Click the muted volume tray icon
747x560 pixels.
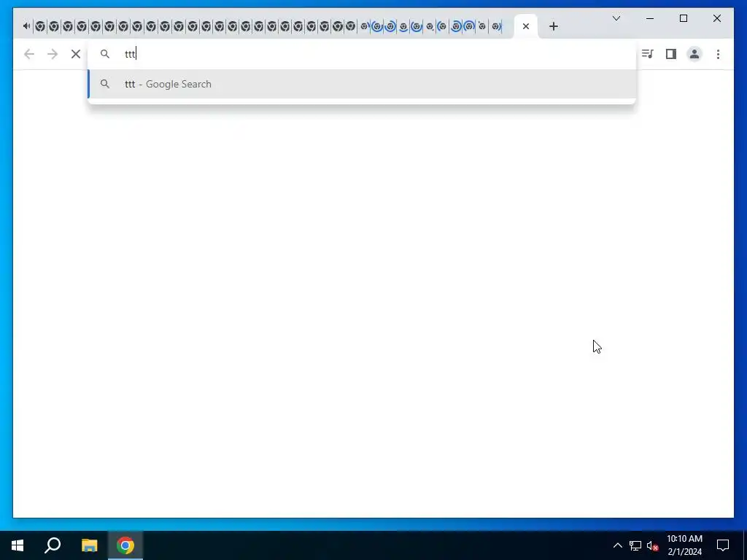(x=652, y=545)
